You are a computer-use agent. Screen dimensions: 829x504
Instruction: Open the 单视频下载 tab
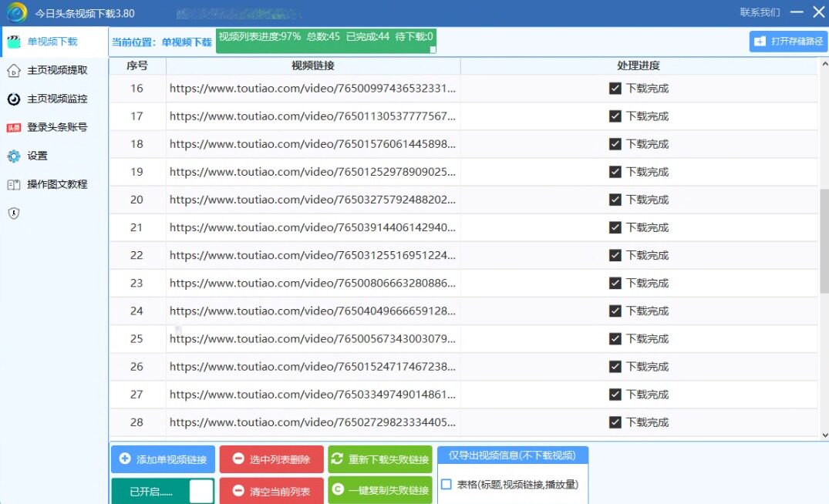pyautogui.click(x=55, y=42)
